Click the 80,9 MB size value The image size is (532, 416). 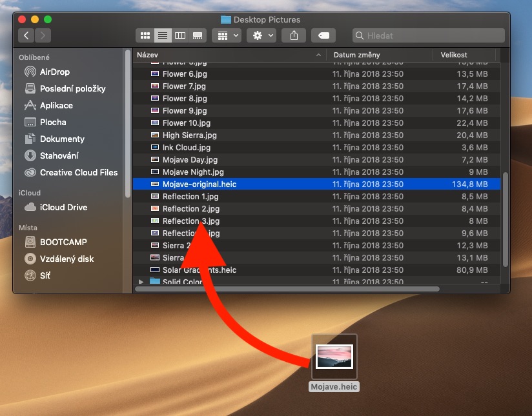472,270
